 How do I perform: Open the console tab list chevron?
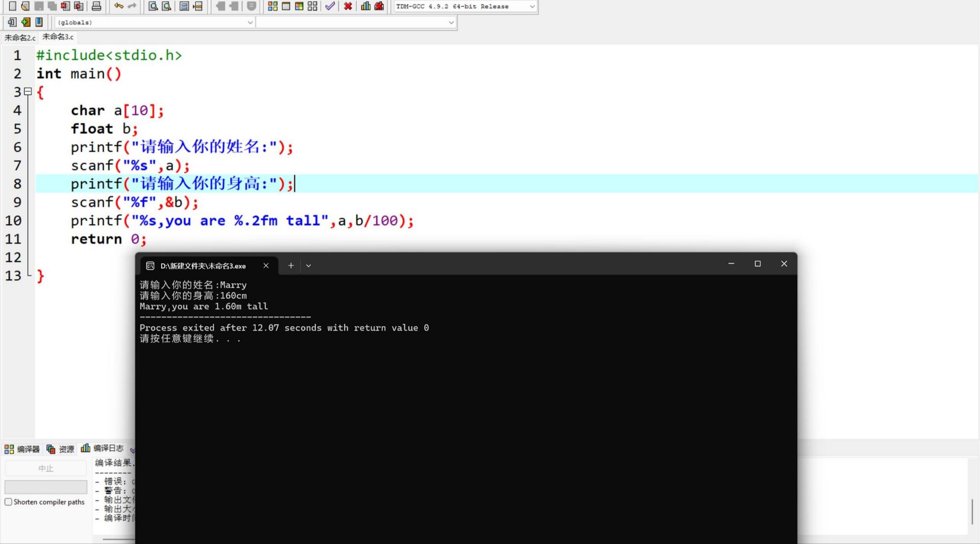point(308,266)
